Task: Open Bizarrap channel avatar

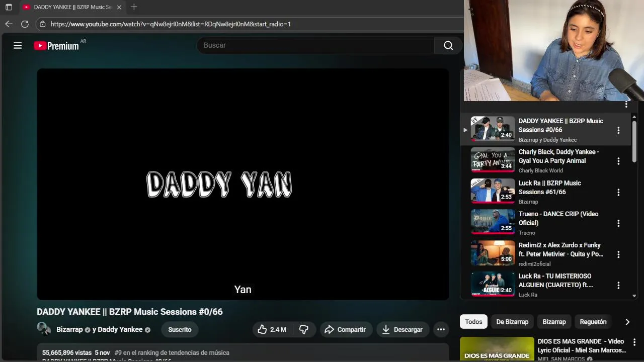Action: [44, 329]
